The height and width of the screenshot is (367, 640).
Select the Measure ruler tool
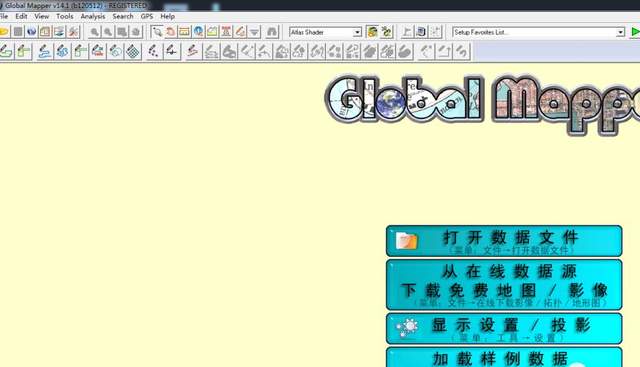tap(184, 32)
